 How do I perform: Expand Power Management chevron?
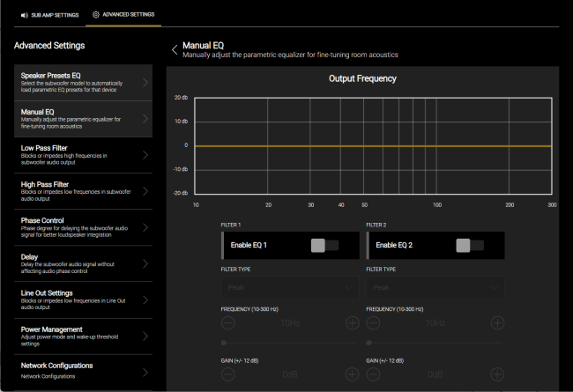[x=145, y=337]
